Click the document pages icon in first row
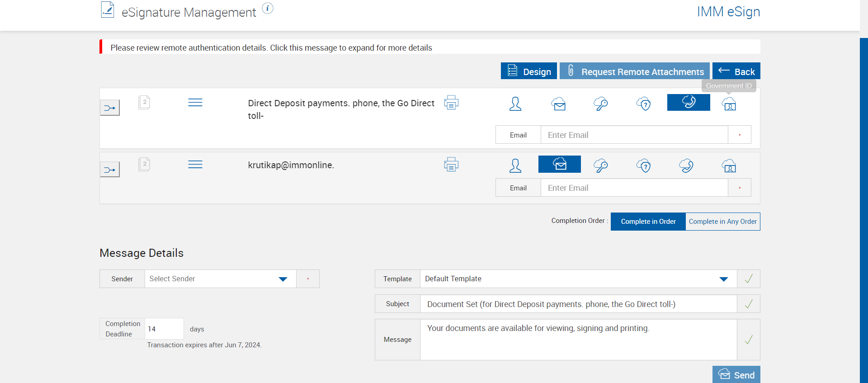868x383 pixels. [144, 103]
